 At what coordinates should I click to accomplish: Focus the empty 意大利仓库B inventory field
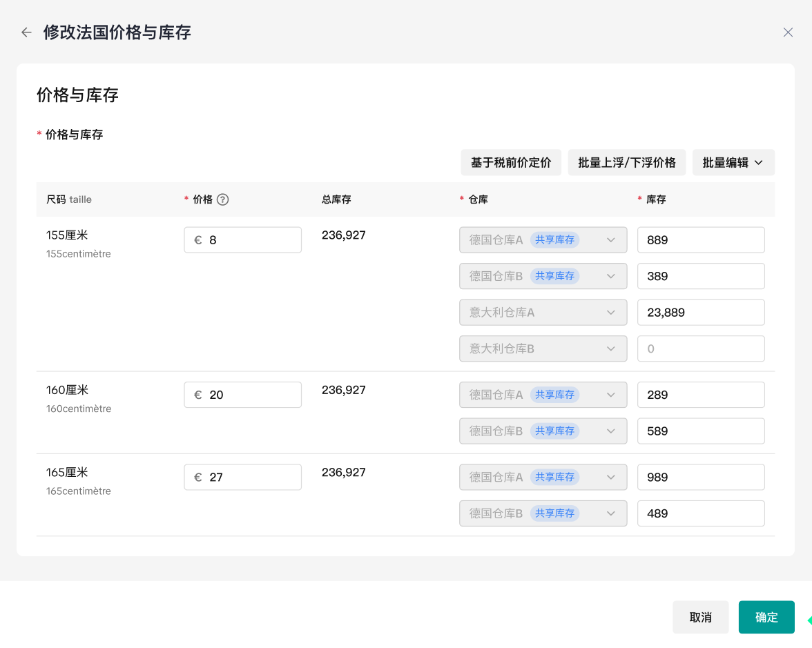tap(700, 348)
